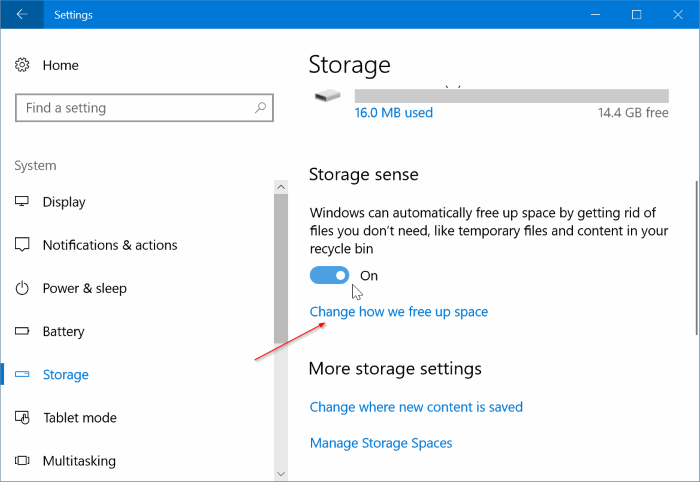Select Battery in sidebar
Screen dimensions: 700x482
point(63,332)
